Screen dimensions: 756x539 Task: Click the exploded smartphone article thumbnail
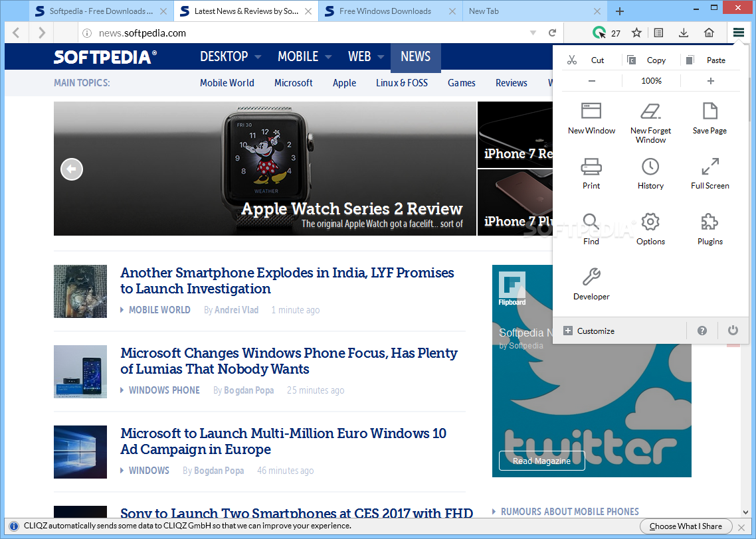80,291
